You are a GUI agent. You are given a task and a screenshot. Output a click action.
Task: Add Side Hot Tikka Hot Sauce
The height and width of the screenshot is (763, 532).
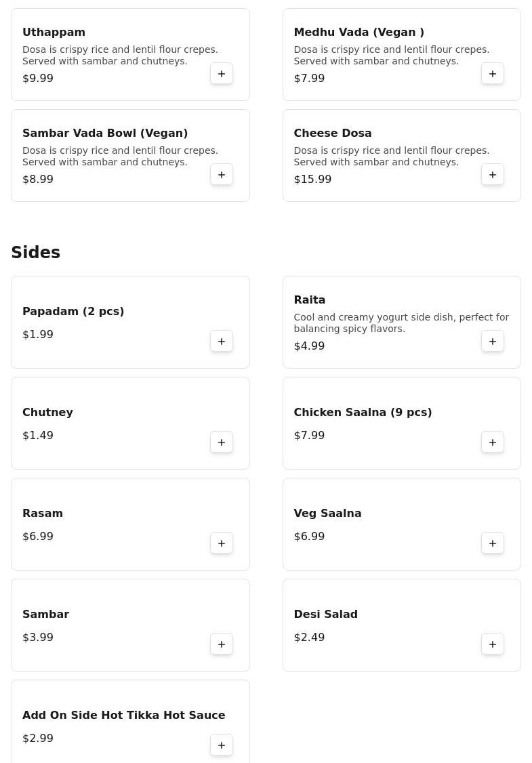(x=222, y=745)
